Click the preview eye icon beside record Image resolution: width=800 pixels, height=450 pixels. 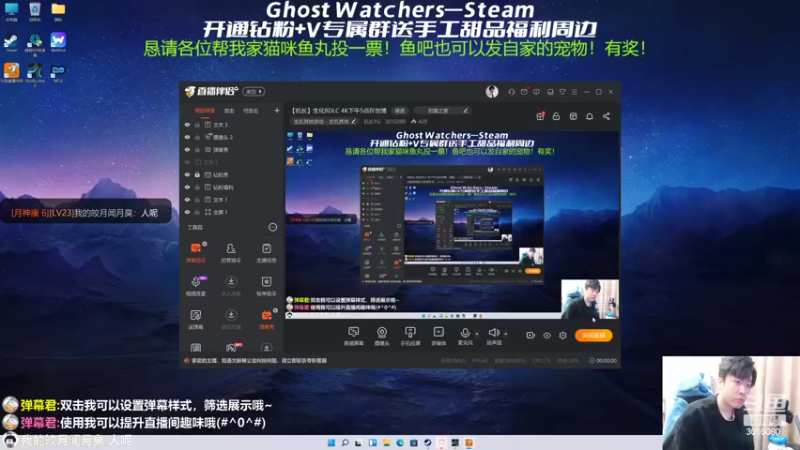pyautogui.click(x=546, y=335)
